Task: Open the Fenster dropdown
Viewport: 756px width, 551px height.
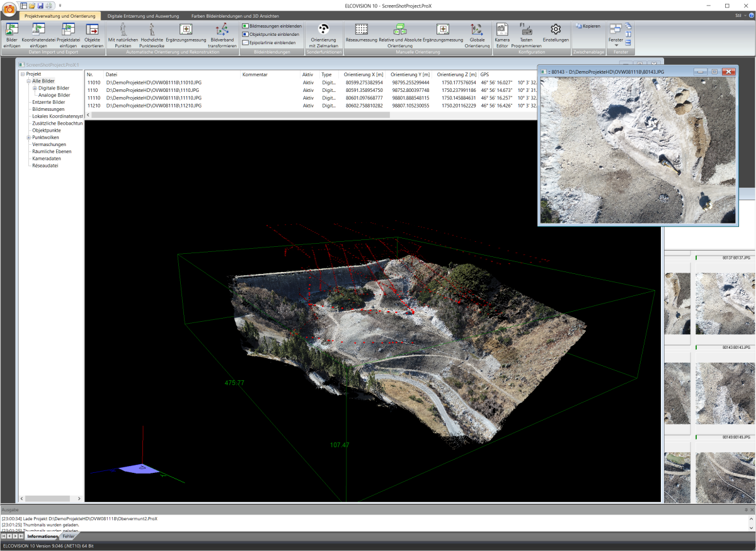Action: 616,45
